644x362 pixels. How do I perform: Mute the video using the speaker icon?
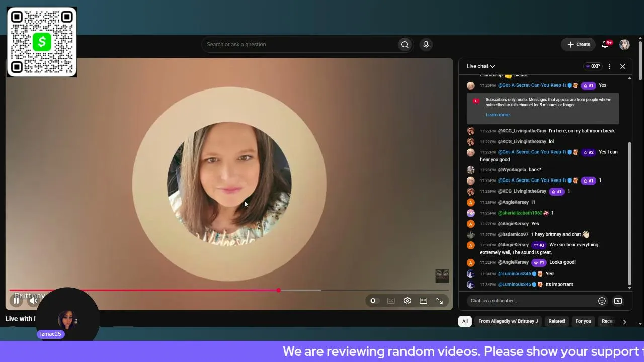tap(33, 301)
